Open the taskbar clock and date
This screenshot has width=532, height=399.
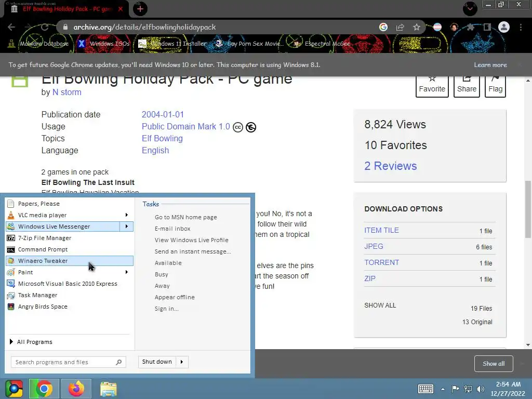[x=508, y=389]
